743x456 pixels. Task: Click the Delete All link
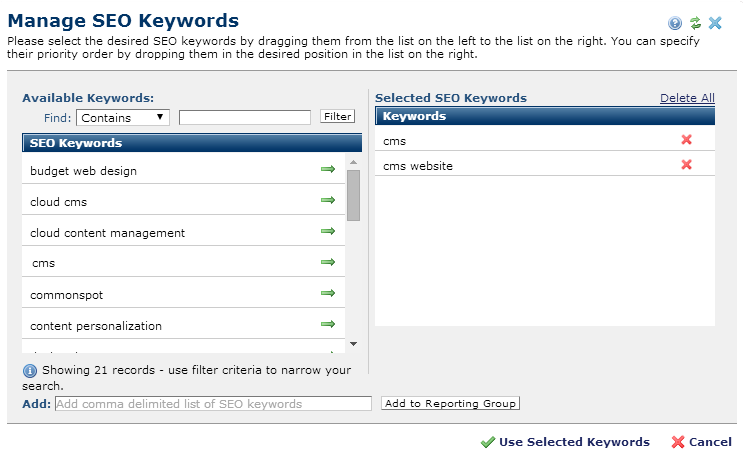click(687, 98)
